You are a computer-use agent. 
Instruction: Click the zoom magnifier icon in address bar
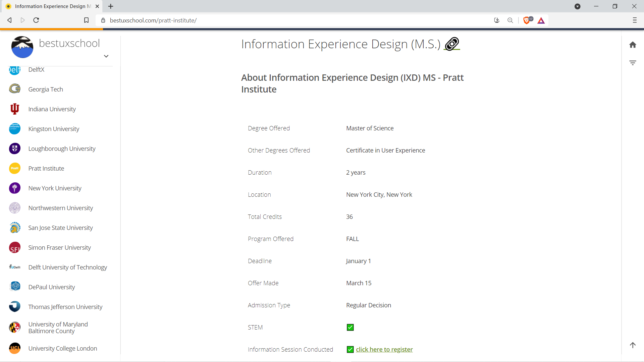point(510,20)
